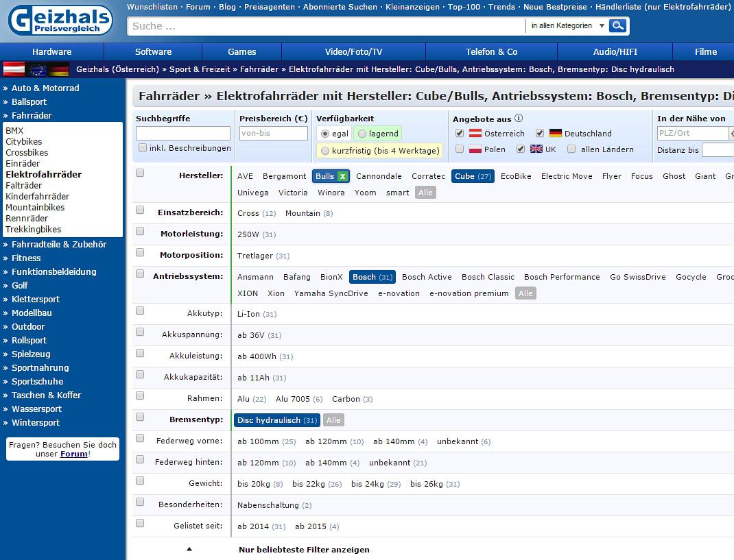Open the Wunschlisten link

tap(152, 7)
